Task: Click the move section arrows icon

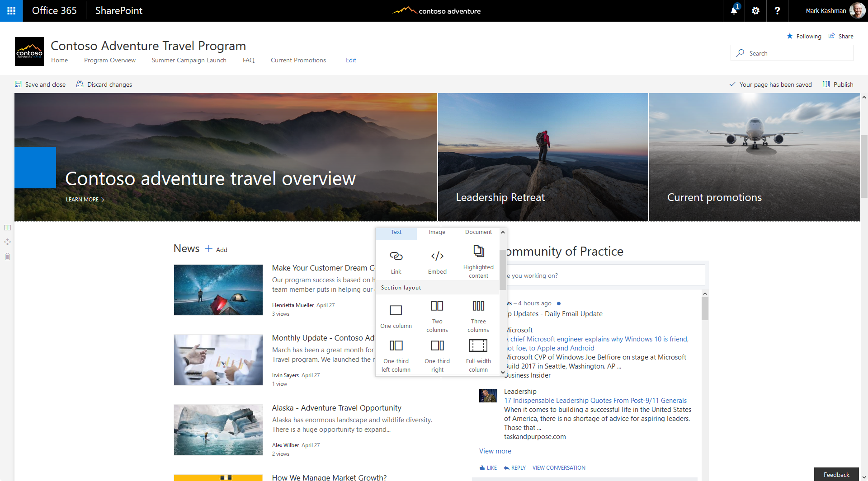Action: click(7, 242)
